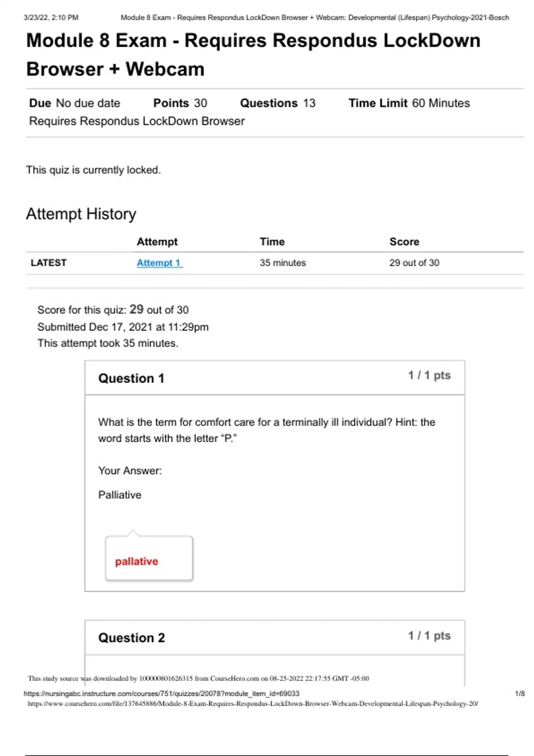Click the LATEST row label

coord(49,263)
